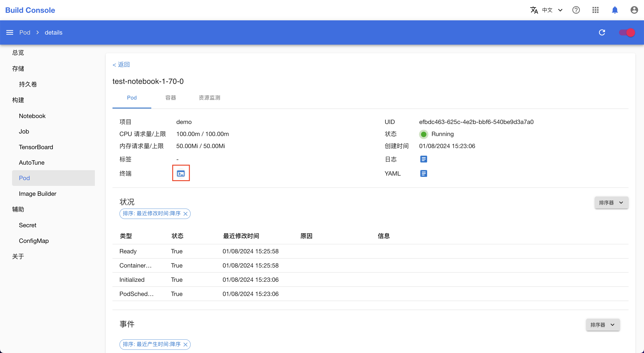Screen dimensions: 644x353
Task: Click the creation time 01/08/2024 15:23:06
Action: [x=447, y=146]
